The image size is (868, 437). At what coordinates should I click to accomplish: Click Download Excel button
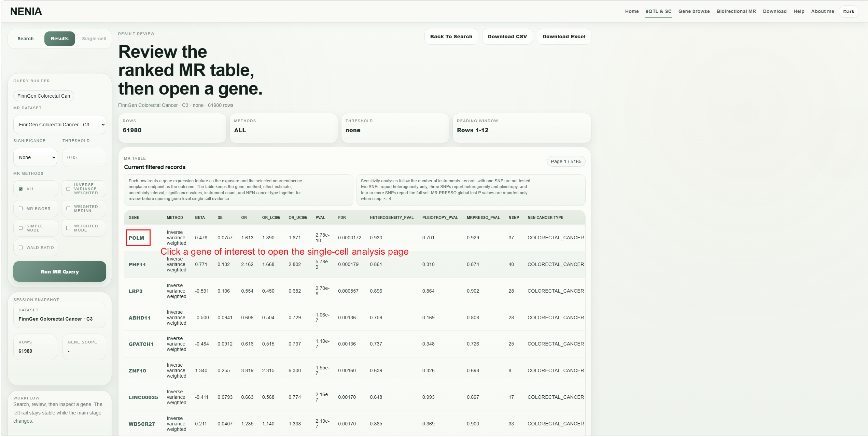(x=564, y=37)
